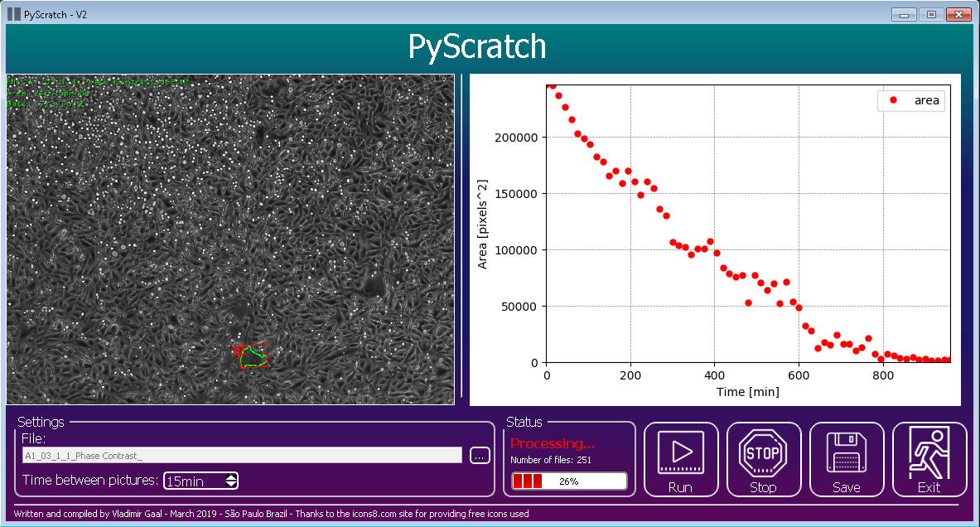
Task: Click the red-boxed scratch region in image
Action: tap(253, 356)
